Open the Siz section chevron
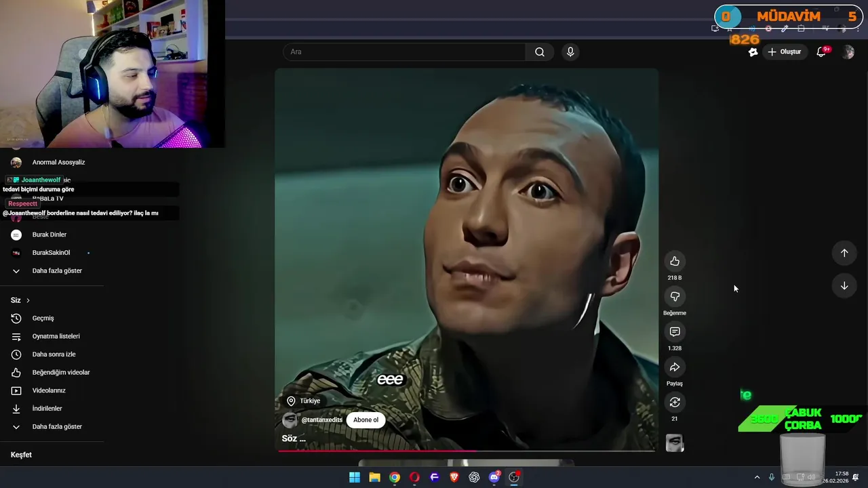Screen dimensions: 868x488 point(28,300)
